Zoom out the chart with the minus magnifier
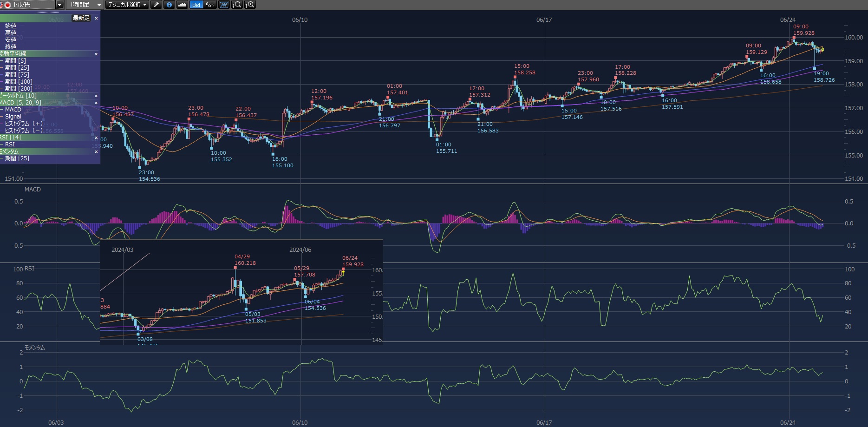 click(237, 5)
